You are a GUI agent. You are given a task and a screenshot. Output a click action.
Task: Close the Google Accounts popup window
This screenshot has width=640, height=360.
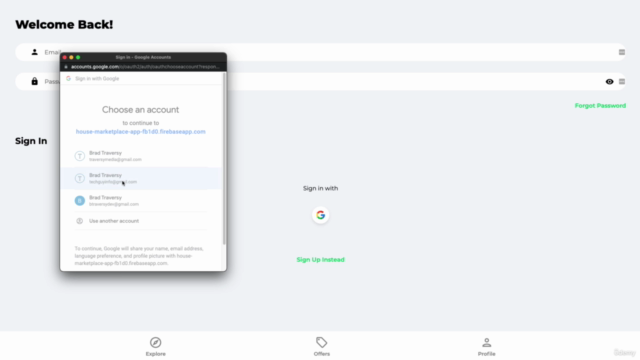(x=64, y=57)
